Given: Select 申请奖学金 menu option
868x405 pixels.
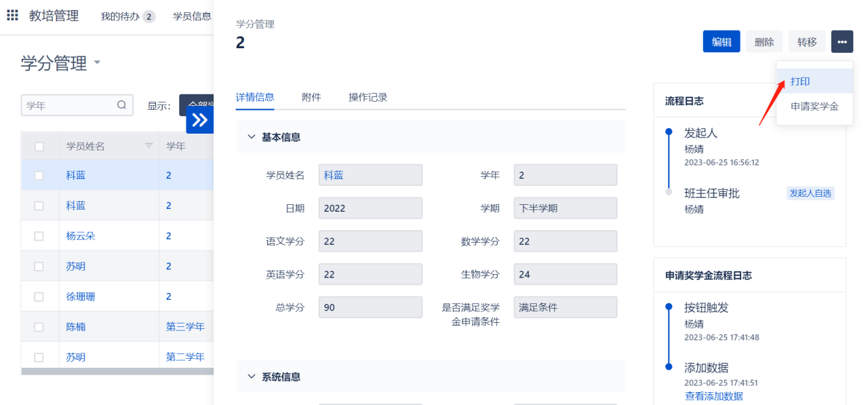Looking at the screenshot, I should tap(814, 107).
